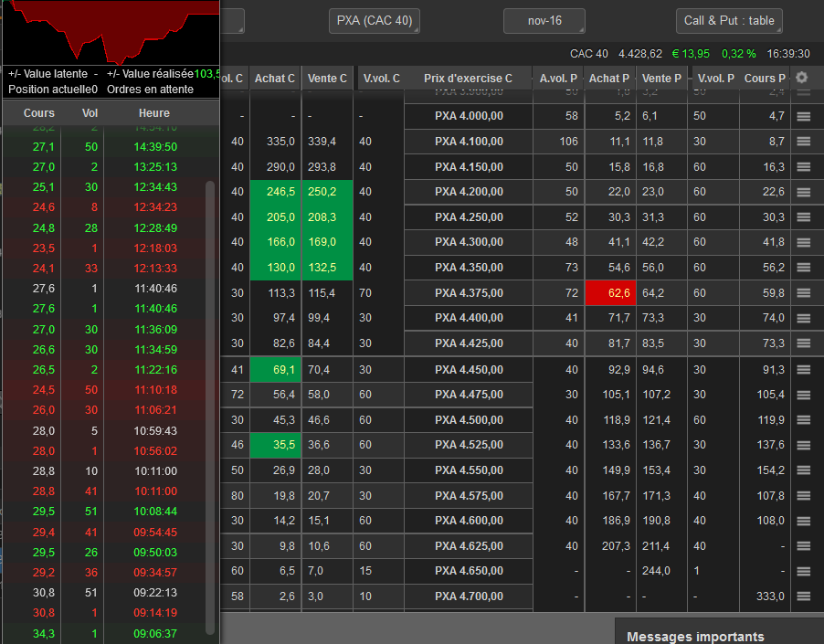The height and width of the screenshot is (644, 824).
Task: Click the CAC 40 index quote 4.428,62
Action: click(x=640, y=54)
